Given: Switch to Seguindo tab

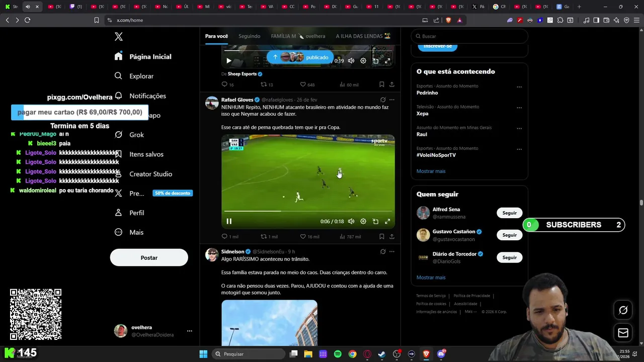Looking at the screenshot, I should coord(249,36).
